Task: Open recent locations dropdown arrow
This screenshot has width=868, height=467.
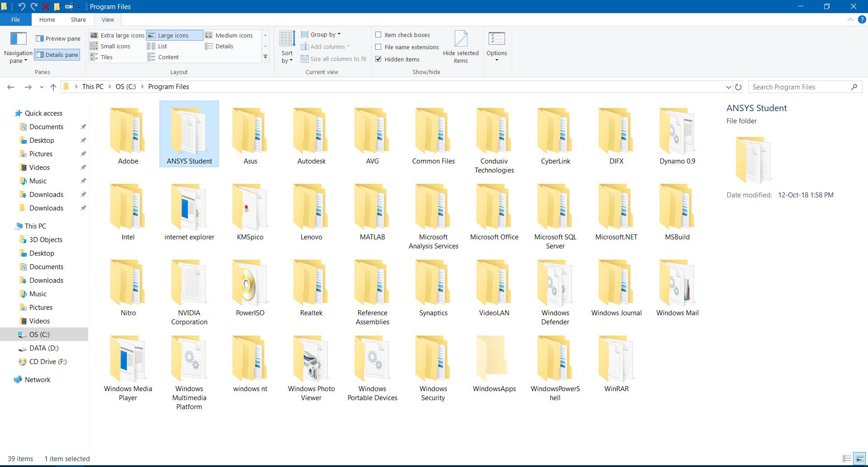Action: coord(42,87)
